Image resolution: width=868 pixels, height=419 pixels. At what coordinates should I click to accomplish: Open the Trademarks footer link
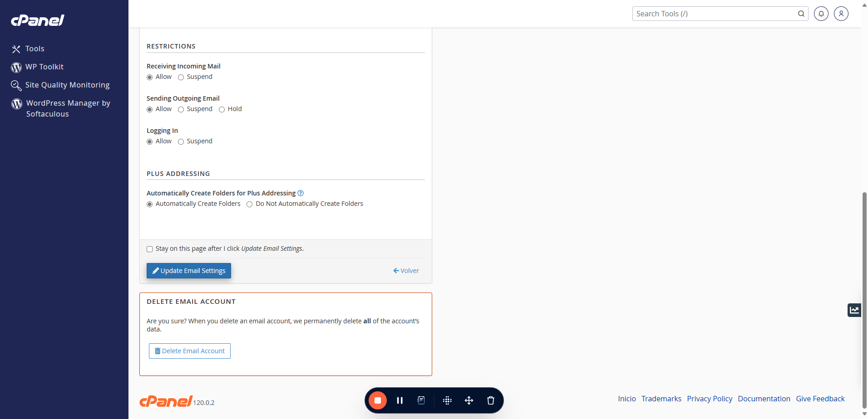(x=661, y=399)
